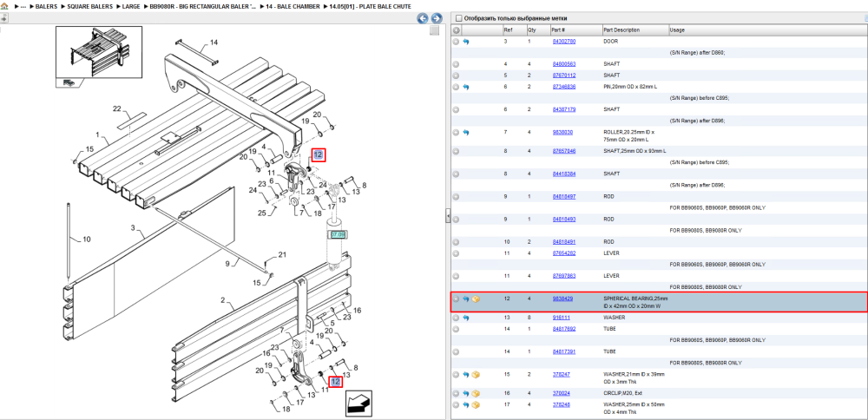This screenshot has width=868, height=420.
Task: Open part number link 87657846
Action: [564, 151]
